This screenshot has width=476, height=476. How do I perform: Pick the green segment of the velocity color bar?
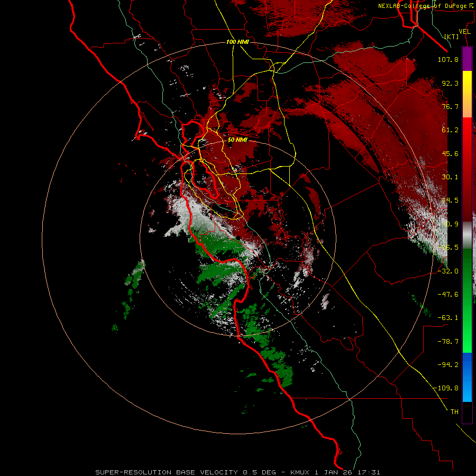(x=467, y=300)
